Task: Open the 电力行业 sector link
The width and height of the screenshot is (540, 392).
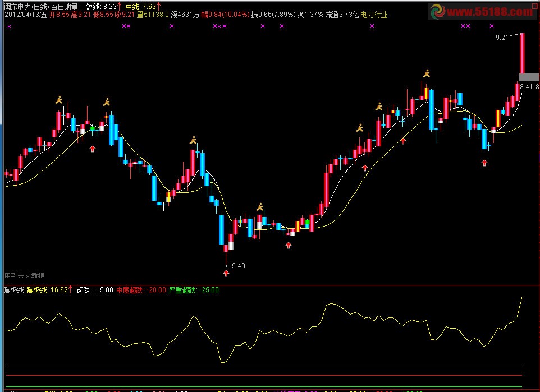Action: click(x=373, y=15)
